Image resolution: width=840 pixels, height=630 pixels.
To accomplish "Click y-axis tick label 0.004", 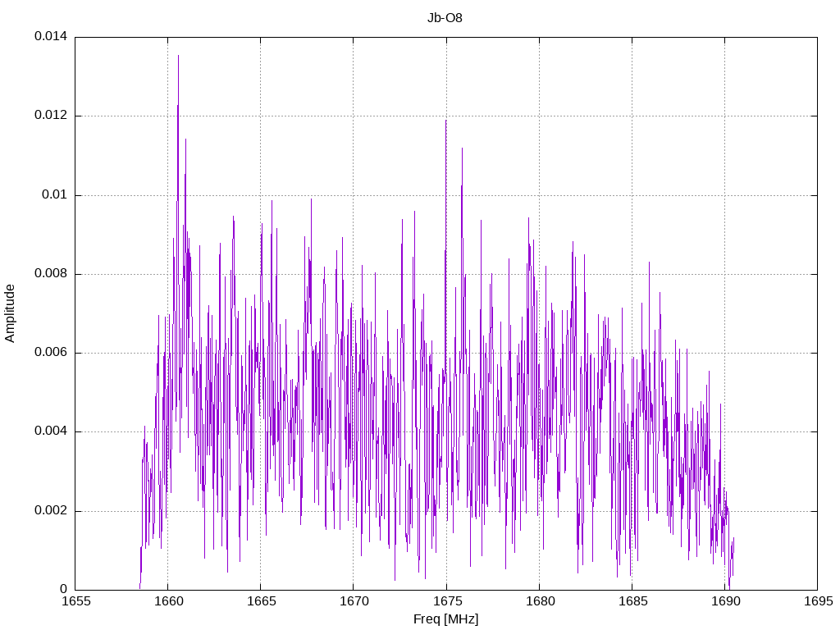I will pos(51,431).
